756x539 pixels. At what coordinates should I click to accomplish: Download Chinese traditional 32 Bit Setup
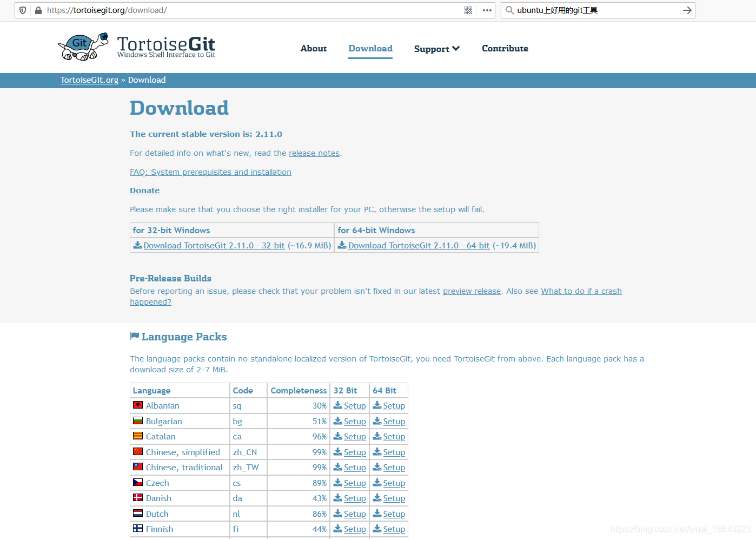[x=355, y=468]
